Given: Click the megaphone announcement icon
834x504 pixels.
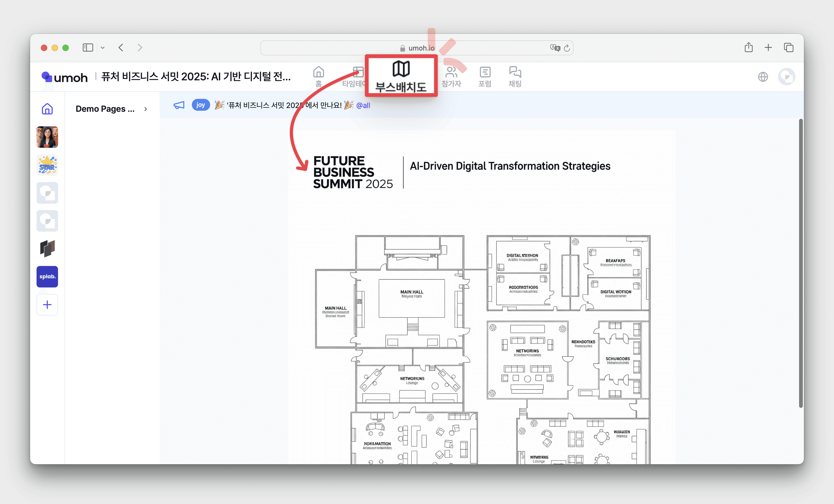Looking at the screenshot, I should pyautogui.click(x=179, y=105).
